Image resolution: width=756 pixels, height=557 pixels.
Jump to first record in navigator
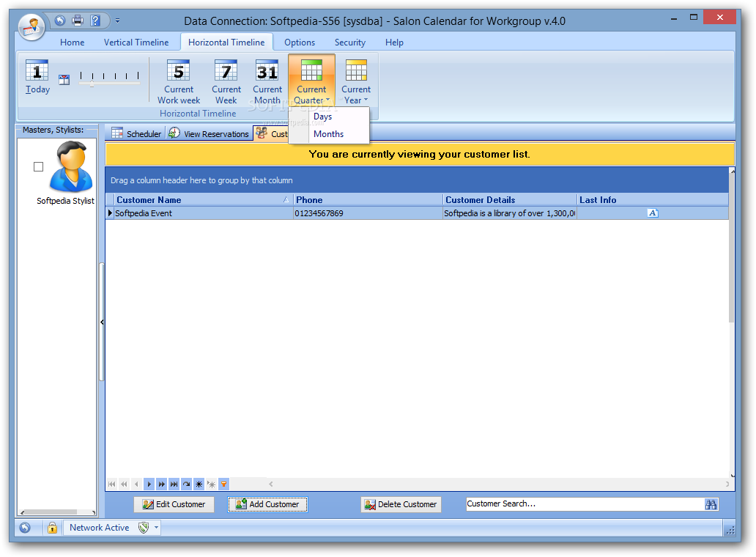[112, 484]
